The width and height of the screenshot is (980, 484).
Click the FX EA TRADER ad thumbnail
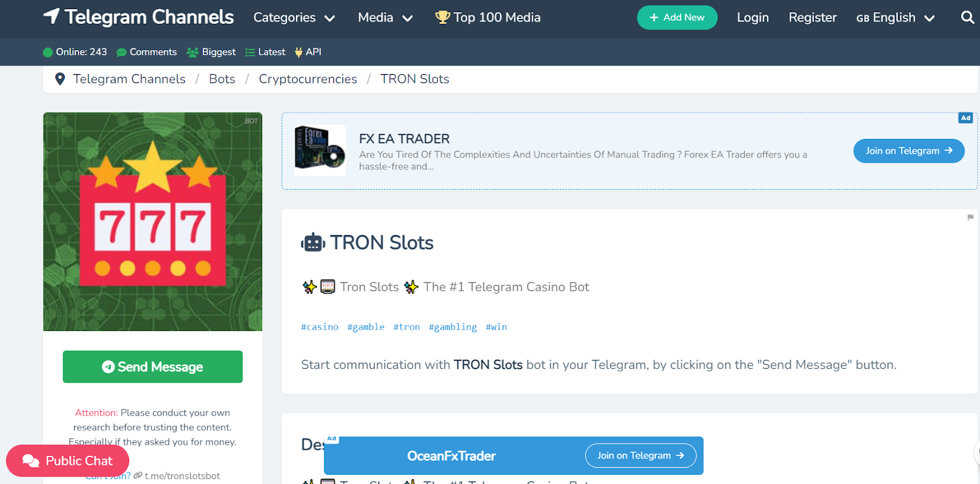pyautogui.click(x=320, y=151)
